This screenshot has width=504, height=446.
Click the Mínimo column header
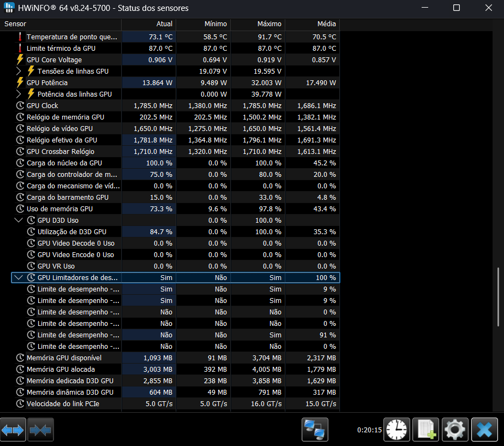click(203, 24)
